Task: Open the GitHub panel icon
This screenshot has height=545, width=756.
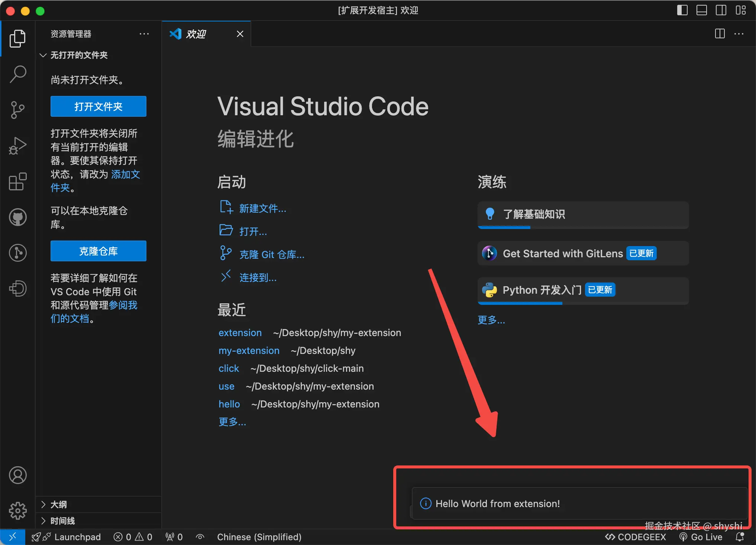Action: [x=17, y=217]
